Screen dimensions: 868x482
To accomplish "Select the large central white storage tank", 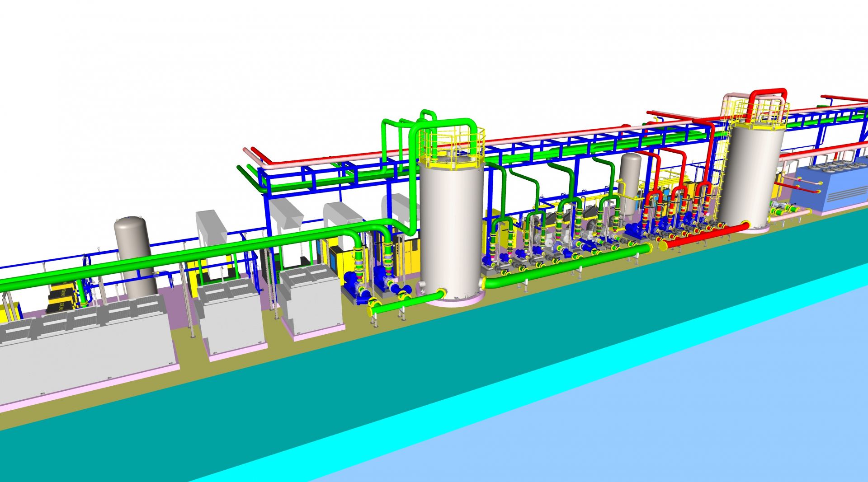I will (451, 226).
